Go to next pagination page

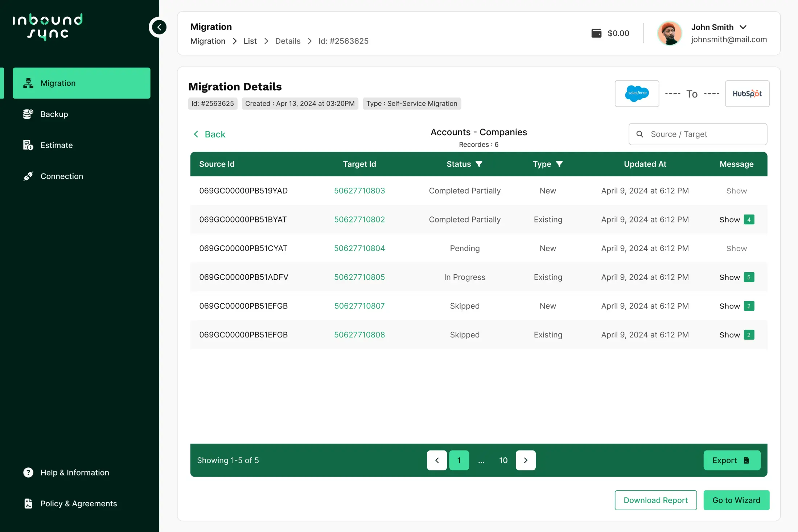coord(526,460)
